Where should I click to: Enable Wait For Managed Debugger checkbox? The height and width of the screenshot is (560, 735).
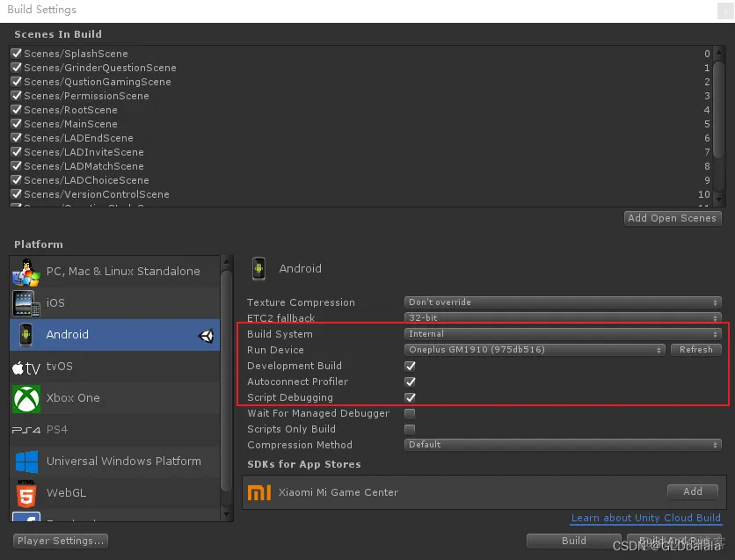click(410, 414)
